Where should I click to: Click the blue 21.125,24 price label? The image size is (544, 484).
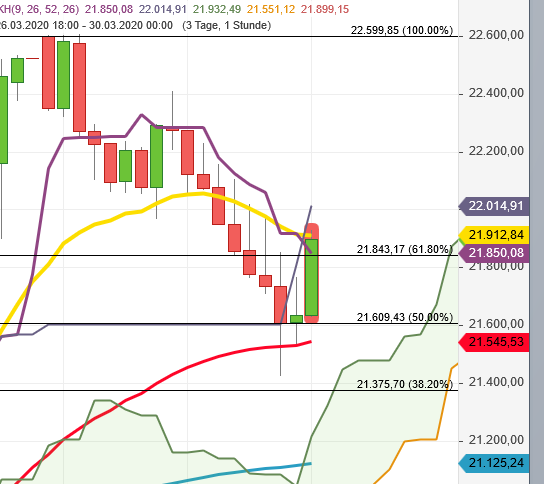(494, 463)
